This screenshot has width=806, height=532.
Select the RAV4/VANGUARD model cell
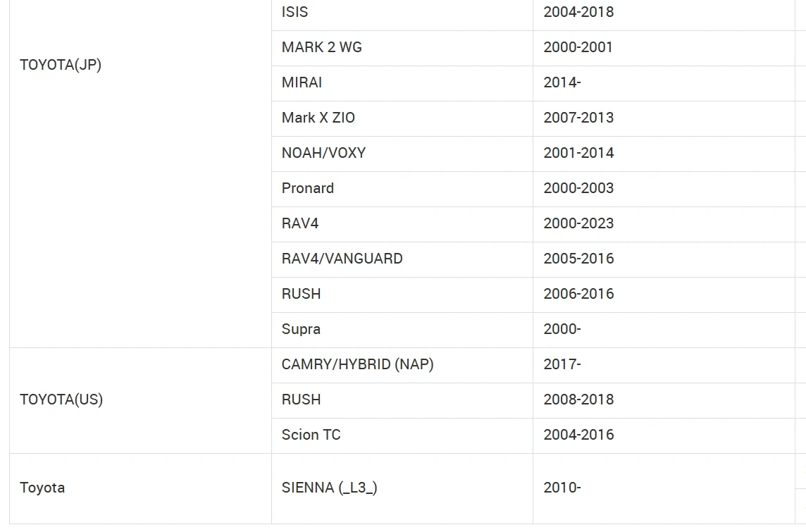[x=402, y=259]
